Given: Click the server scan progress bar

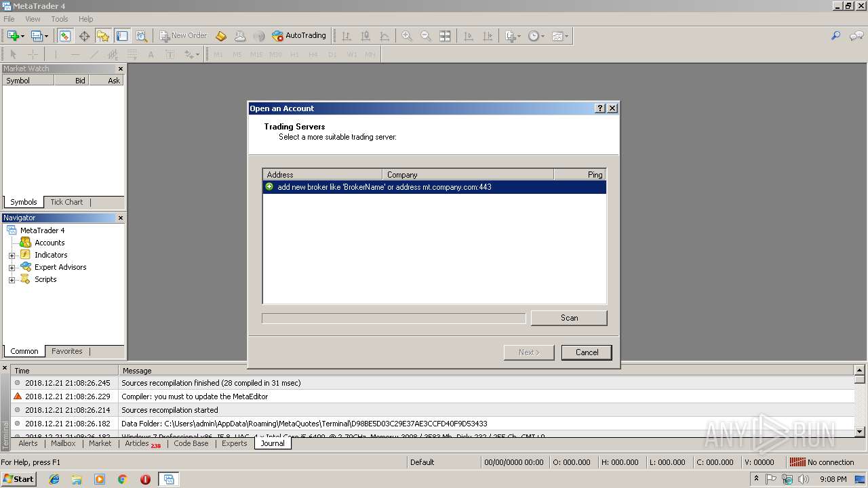Looking at the screenshot, I should [x=394, y=318].
